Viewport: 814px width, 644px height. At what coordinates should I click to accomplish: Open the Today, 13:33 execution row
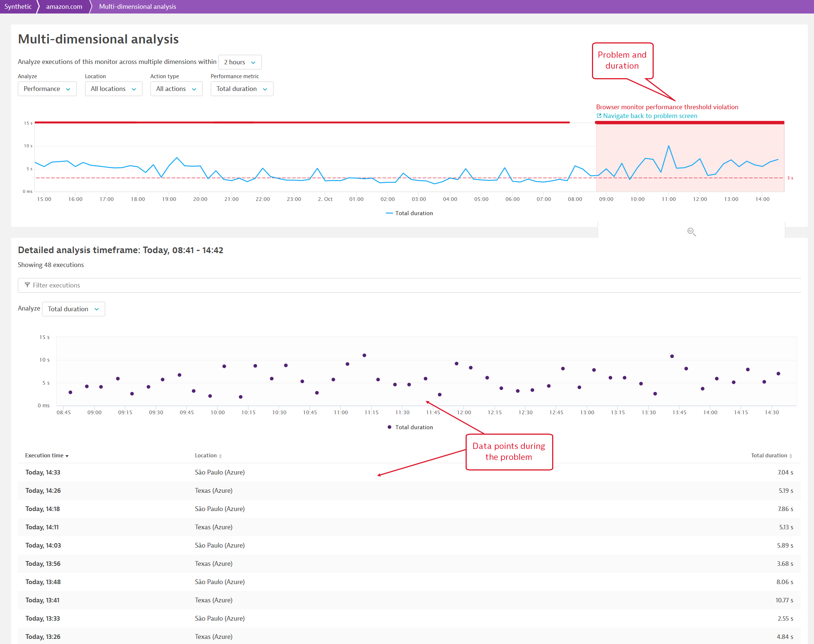(409, 618)
